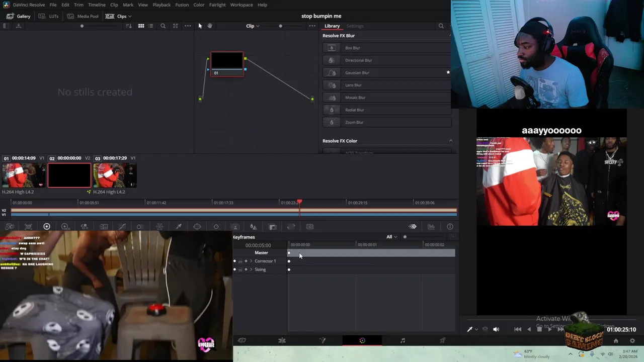Open the Media Pool panel
The height and width of the screenshot is (362, 644).
click(83, 16)
